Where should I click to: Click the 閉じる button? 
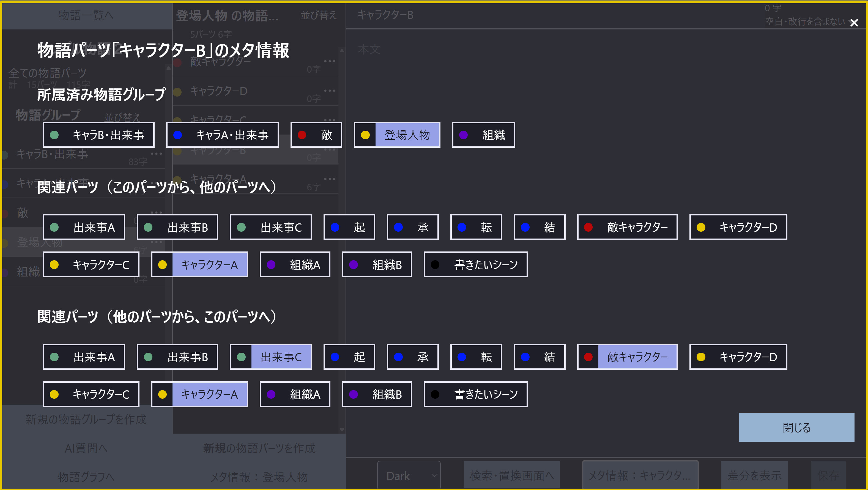pos(796,427)
